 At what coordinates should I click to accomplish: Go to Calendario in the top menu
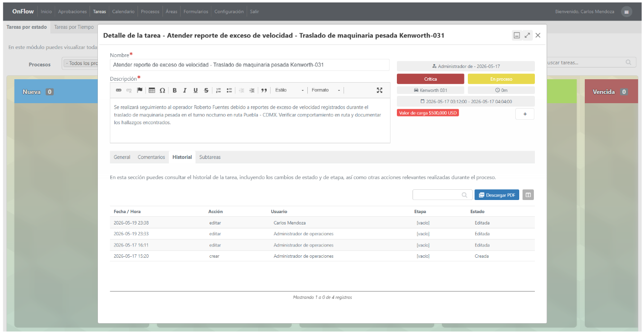pos(123,12)
